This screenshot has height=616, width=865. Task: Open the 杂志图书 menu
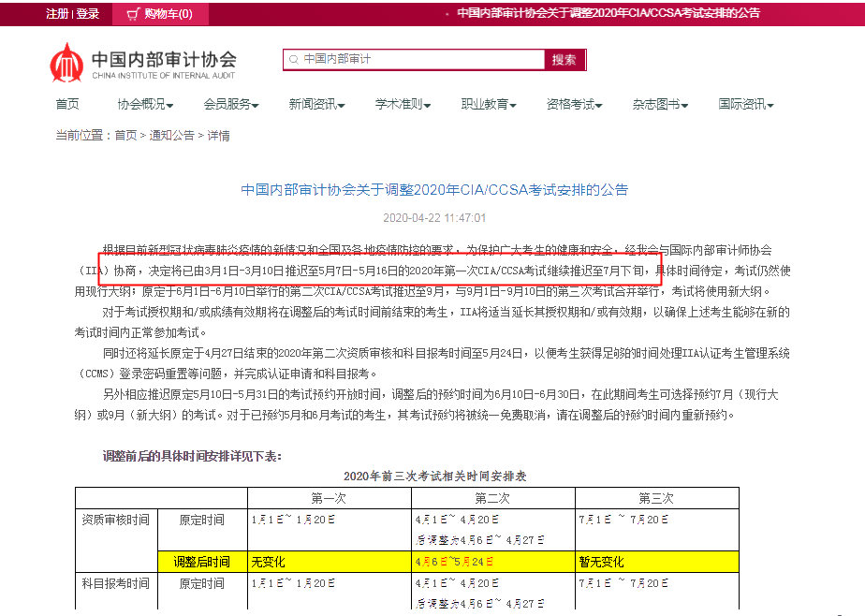[x=660, y=104]
